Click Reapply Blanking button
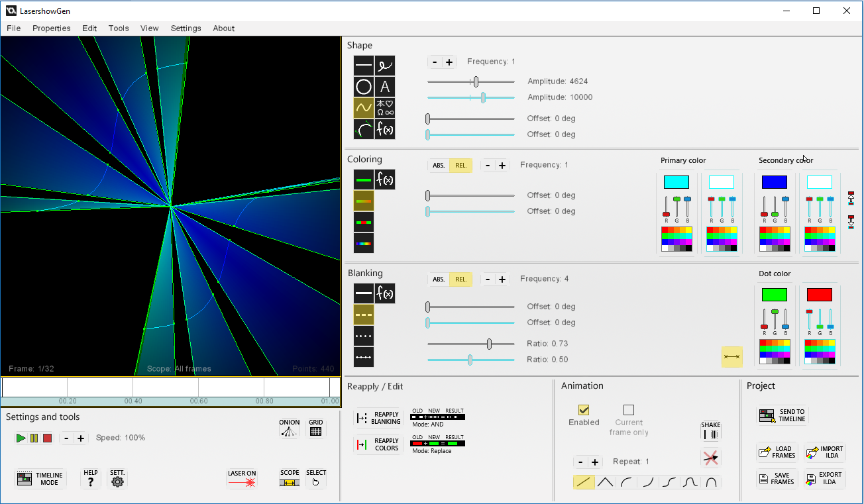Viewport: 864px width, 504px height. (379, 418)
